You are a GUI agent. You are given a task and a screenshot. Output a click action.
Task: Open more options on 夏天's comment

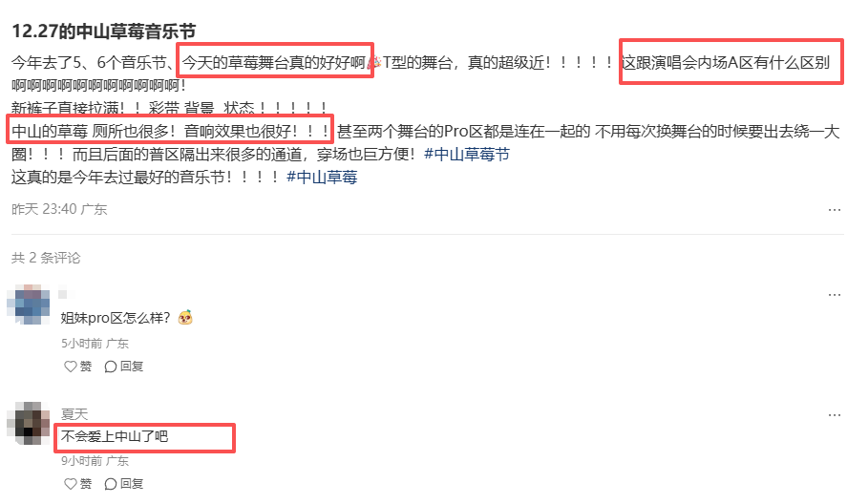pos(834,415)
